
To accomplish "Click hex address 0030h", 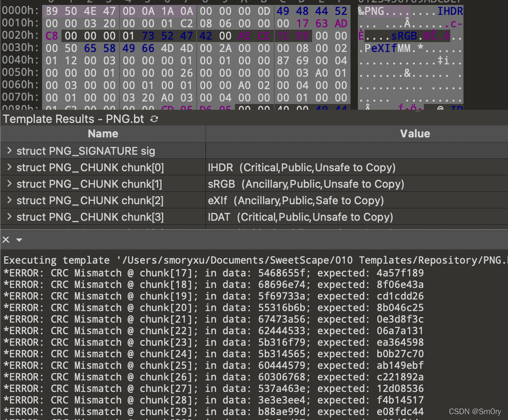I will coord(21,48).
